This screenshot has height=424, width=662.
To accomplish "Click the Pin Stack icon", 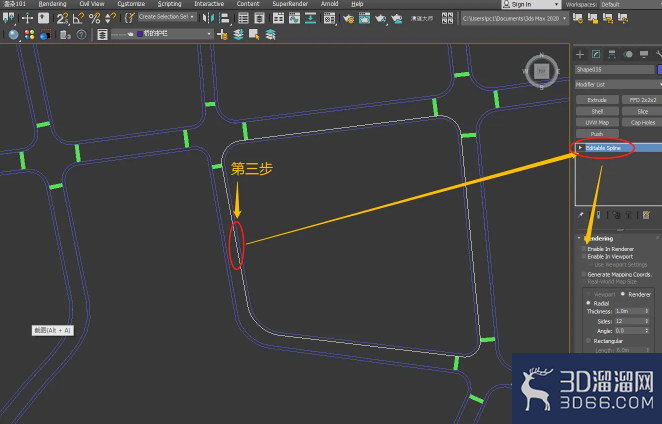I will pyautogui.click(x=581, y=215).
